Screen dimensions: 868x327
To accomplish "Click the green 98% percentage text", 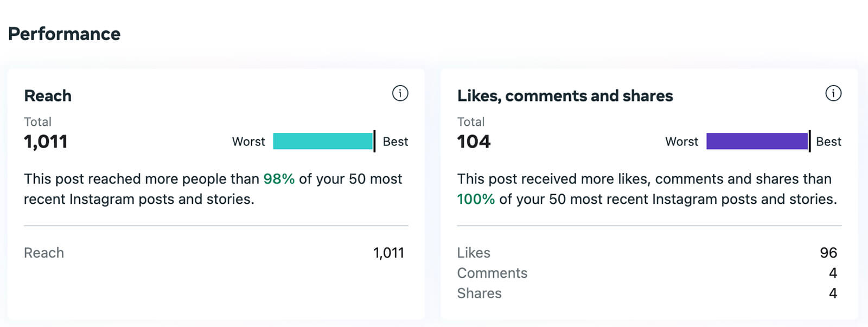I will pyautogui.click(x=279, y=179).
